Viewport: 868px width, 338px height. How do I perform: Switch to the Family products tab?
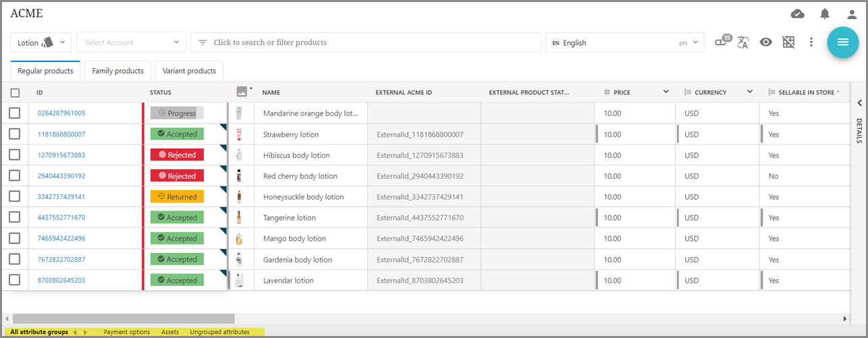pos(117,71)
